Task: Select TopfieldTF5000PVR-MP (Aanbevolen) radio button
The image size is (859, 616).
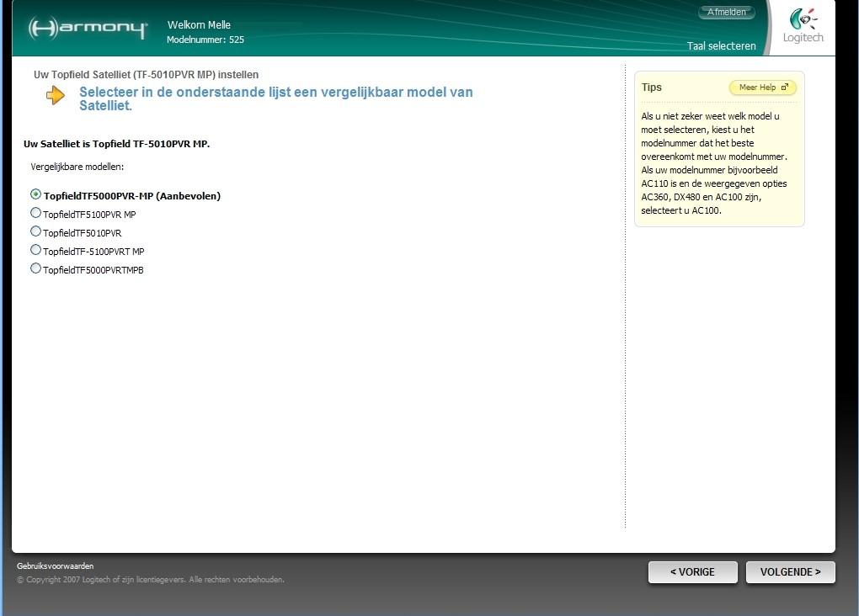Action: click(x=35, y=194)
